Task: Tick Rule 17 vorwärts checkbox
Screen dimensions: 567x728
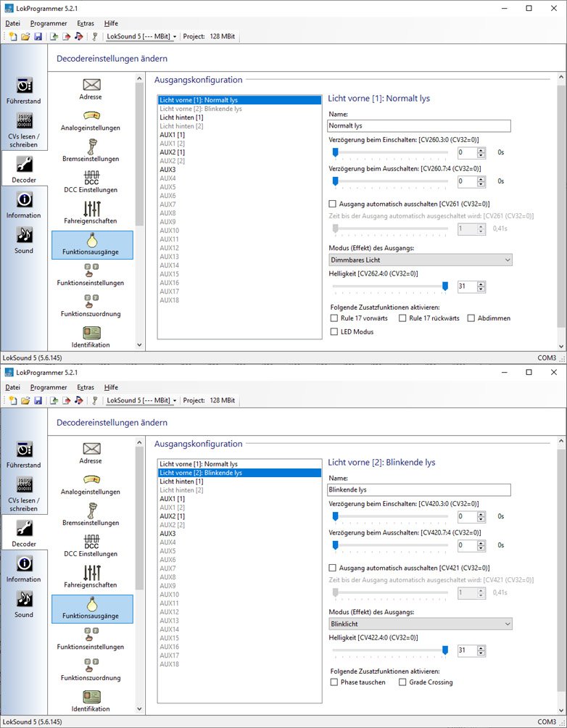Action: coord(334,318)
